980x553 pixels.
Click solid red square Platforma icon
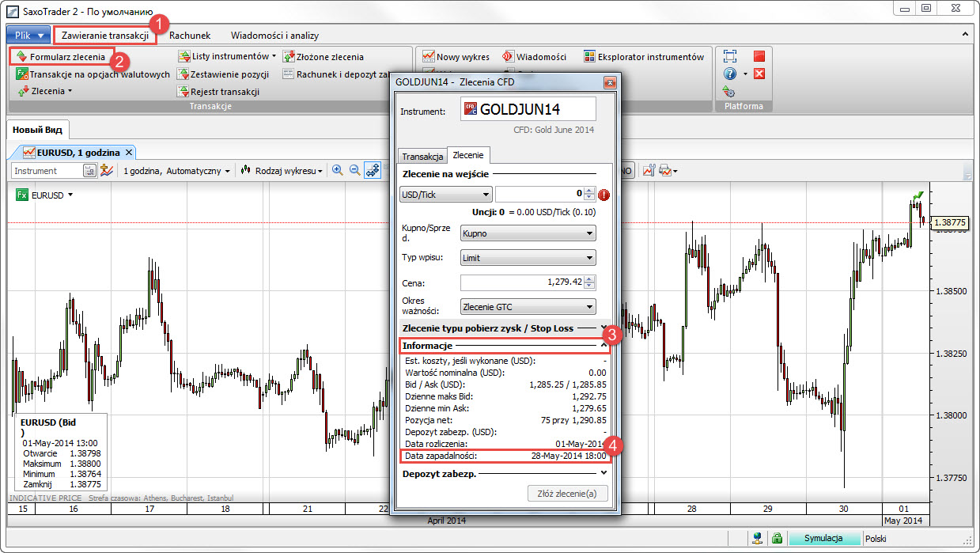click(x=759, y=56)
